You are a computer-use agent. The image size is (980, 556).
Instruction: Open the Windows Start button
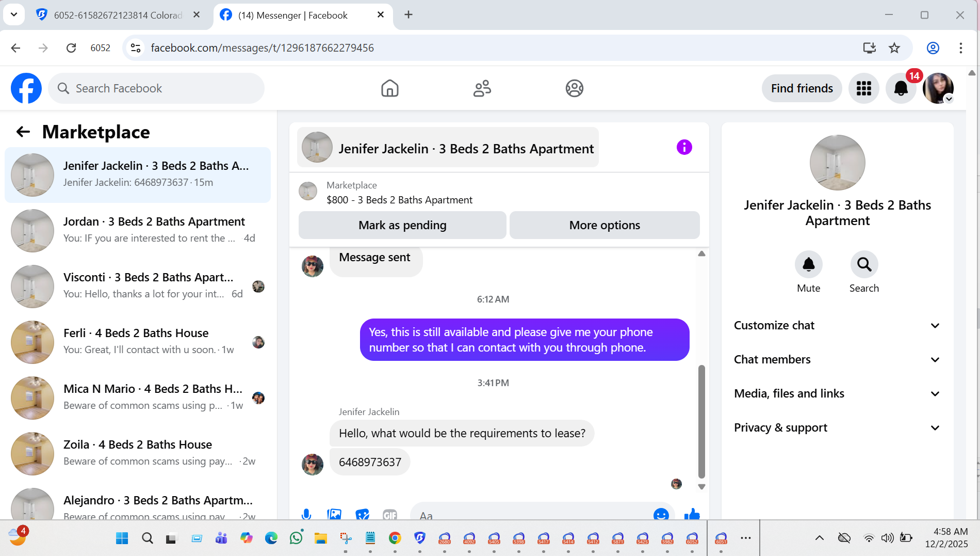(x=122, y=538)
